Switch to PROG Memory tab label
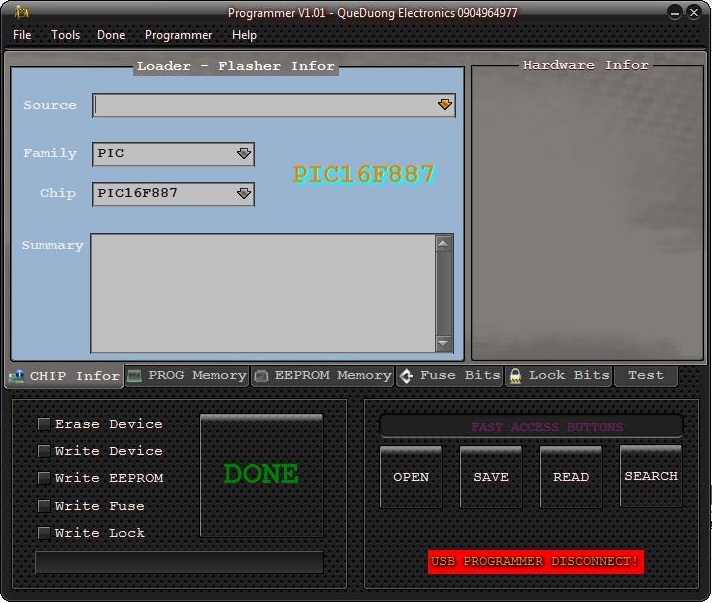The height and width of the screenshot is (603, 712). pyautogui.click(x=197, y=376)
